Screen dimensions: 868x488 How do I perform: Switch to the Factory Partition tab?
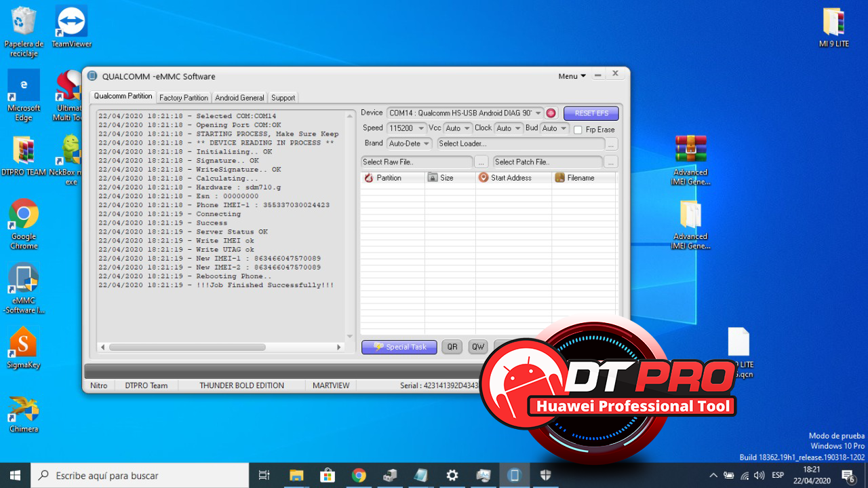[184, 98]
